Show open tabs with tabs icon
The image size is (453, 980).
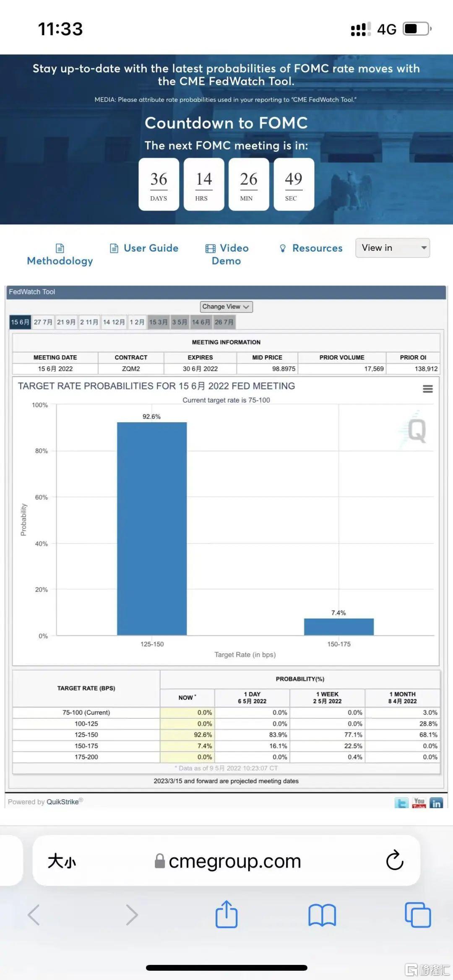tap(418, 915)
